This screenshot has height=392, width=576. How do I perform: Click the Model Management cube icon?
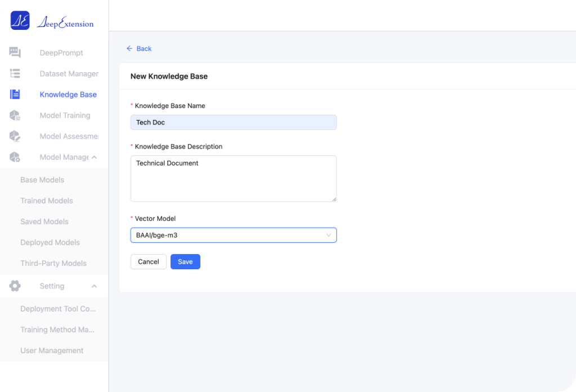coord(15,157)
